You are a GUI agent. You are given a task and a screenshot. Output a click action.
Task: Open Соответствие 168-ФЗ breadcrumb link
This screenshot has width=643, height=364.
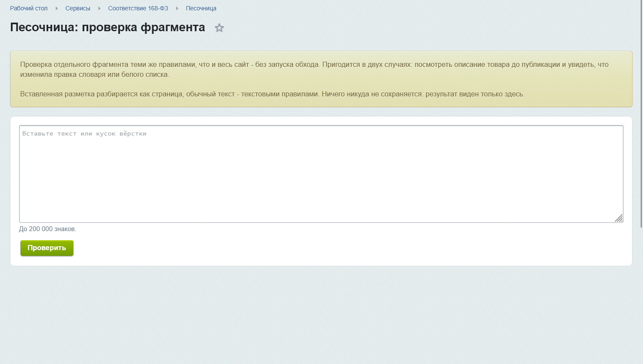(x=138, y=8)
